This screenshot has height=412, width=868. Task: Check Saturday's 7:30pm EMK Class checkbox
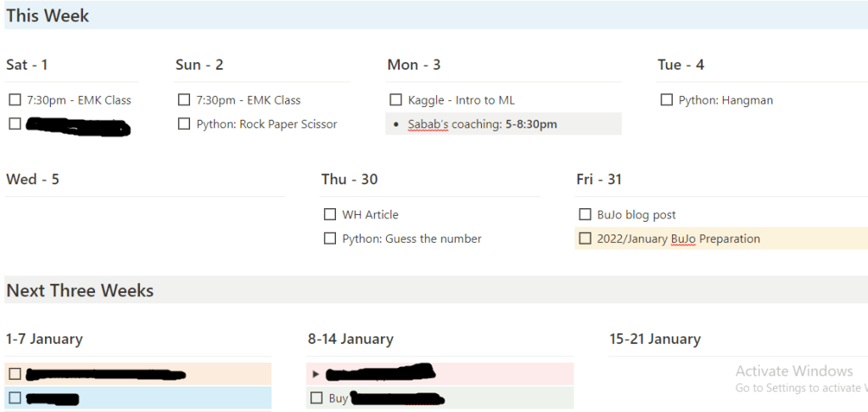pos(14,100)
